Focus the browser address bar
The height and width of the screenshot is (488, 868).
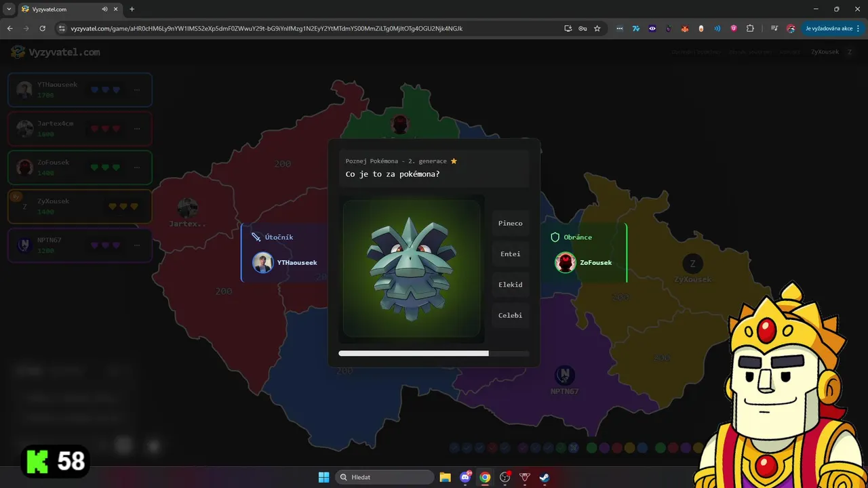click(x=312, y=28)
